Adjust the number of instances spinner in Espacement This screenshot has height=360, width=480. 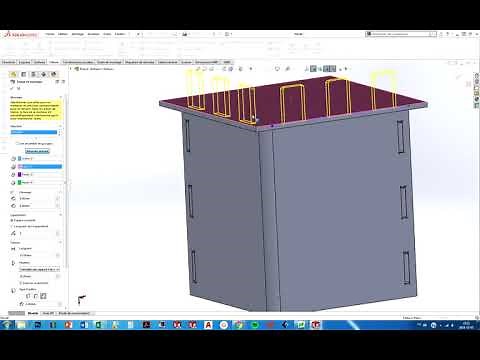[58, 233]
